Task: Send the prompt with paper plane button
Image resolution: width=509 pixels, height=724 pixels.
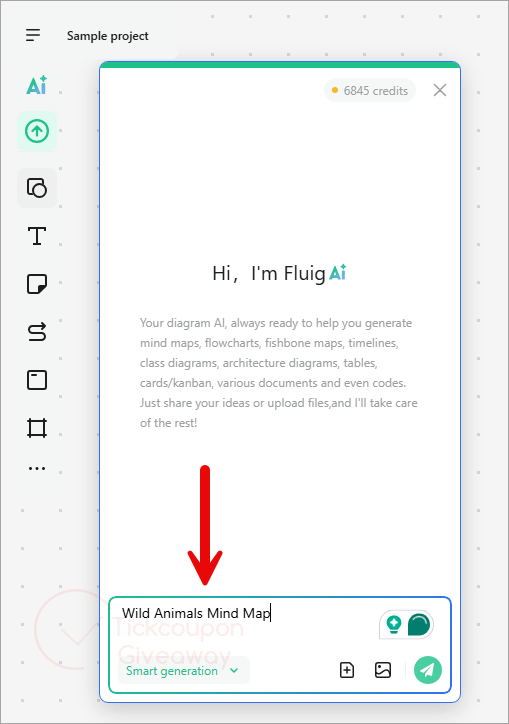Action: 428,670
